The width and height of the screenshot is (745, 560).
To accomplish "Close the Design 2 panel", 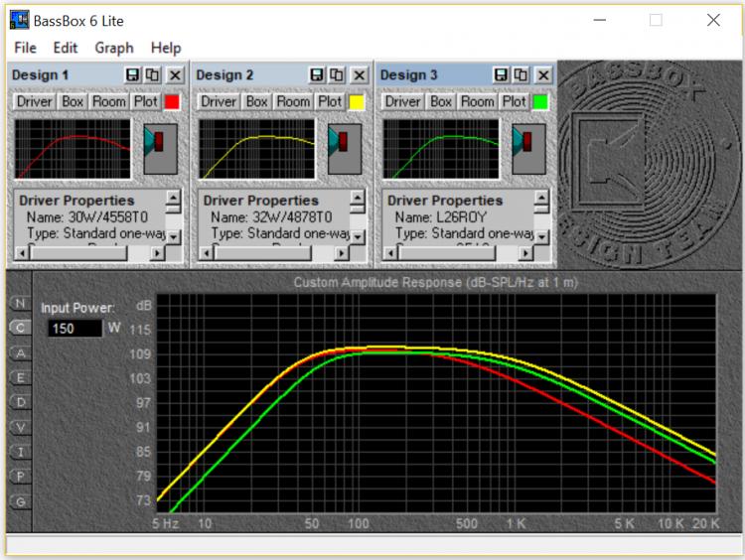I will [359, 74].
